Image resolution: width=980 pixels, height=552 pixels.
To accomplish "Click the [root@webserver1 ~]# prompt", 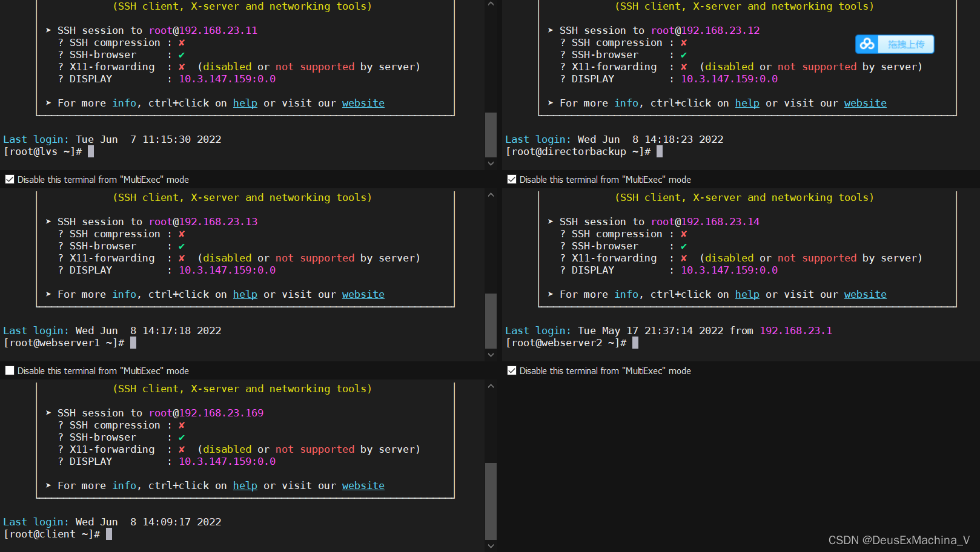I will click(64, 343).
